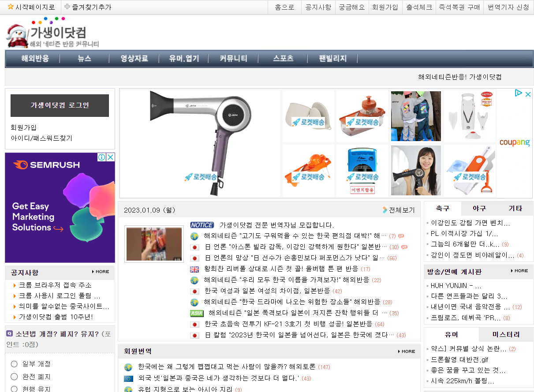Select the 현행 유지 poll option

point(14,389)
